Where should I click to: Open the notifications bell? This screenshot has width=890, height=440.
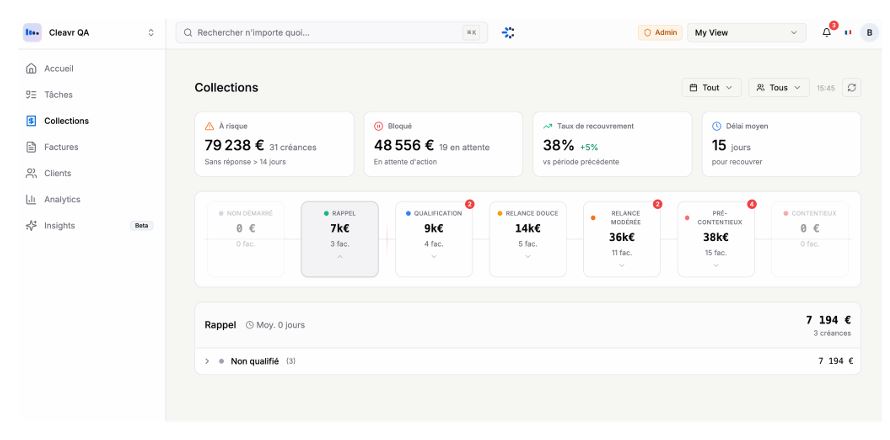click(x=828, y=33)
